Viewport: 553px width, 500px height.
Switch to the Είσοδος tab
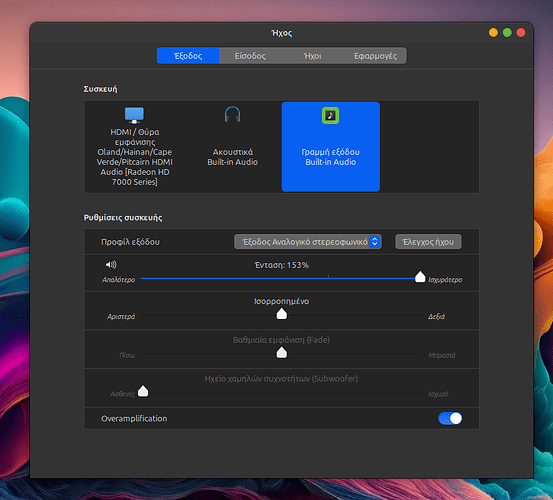click(250, 56)
